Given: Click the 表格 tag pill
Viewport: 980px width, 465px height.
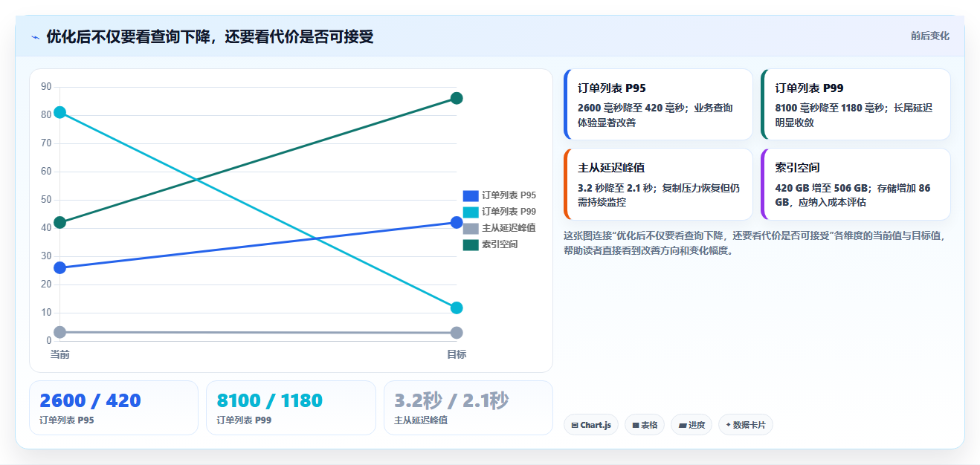Looking at the screenshot, I should [645, 425].
